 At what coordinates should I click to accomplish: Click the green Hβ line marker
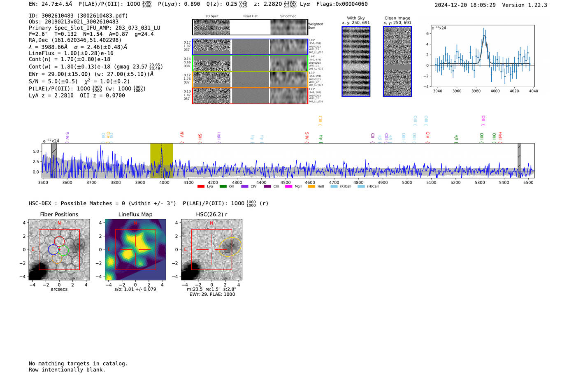pos(456,139)
